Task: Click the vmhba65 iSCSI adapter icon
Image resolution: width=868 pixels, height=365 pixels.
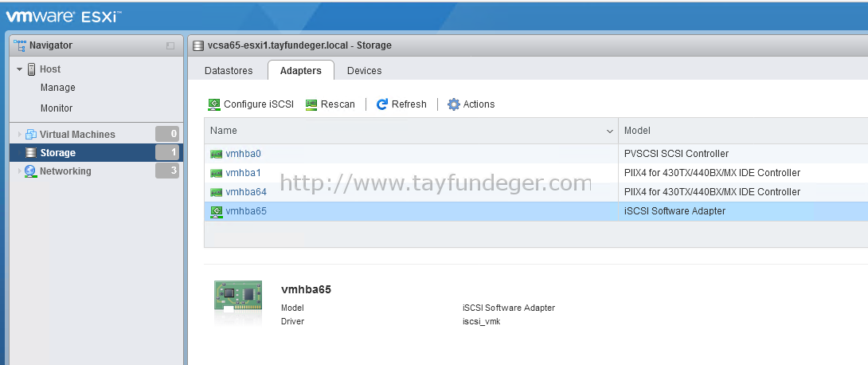Action: click(217, 211)
